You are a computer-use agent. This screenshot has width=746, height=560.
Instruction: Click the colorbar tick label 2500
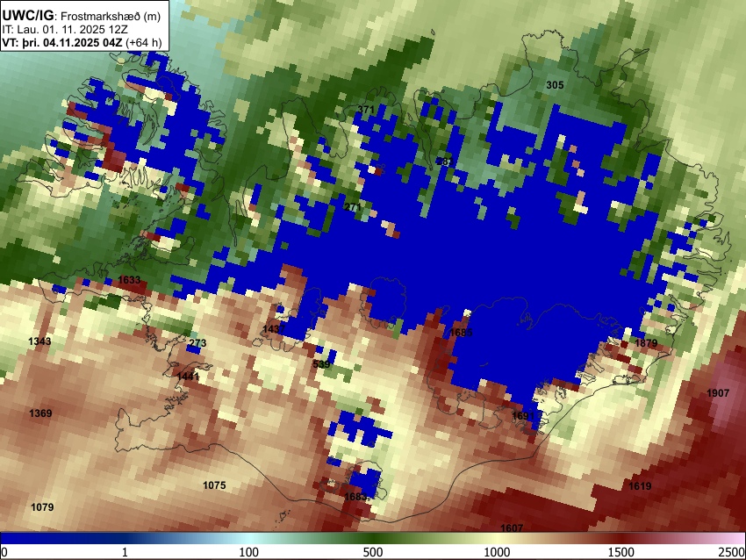click(x=732, y=552)
